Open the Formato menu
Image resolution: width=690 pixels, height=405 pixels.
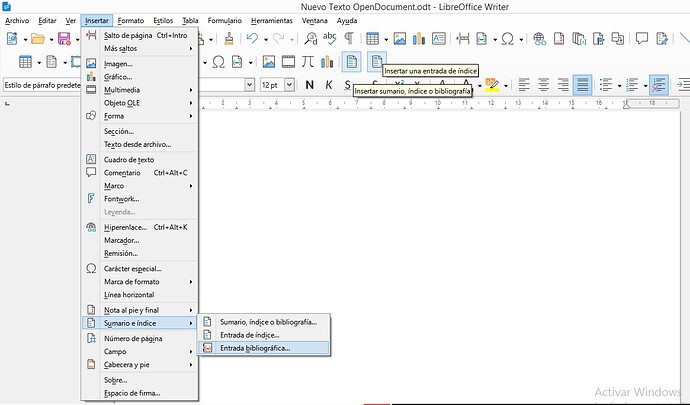click(x=131, y=21)
